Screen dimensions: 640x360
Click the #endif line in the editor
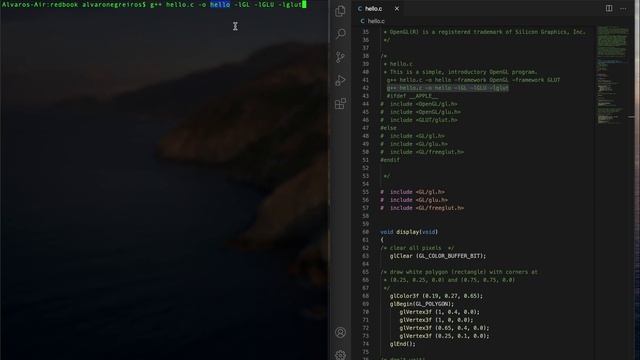[390, 160]
